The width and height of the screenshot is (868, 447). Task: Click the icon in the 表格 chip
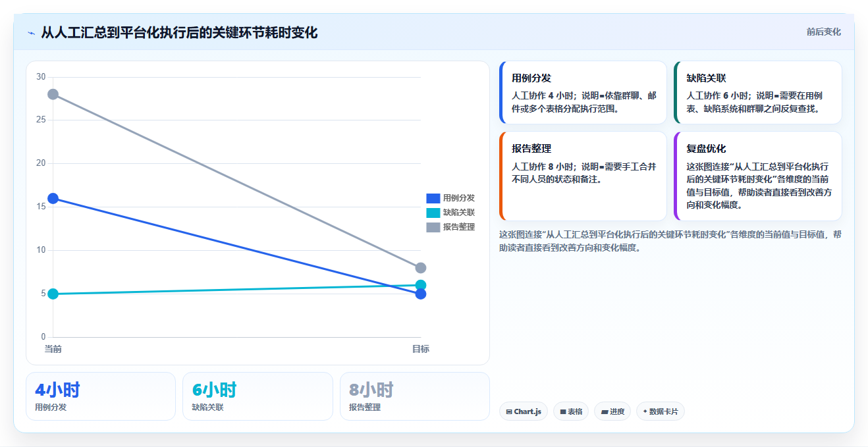click(563, 411)
